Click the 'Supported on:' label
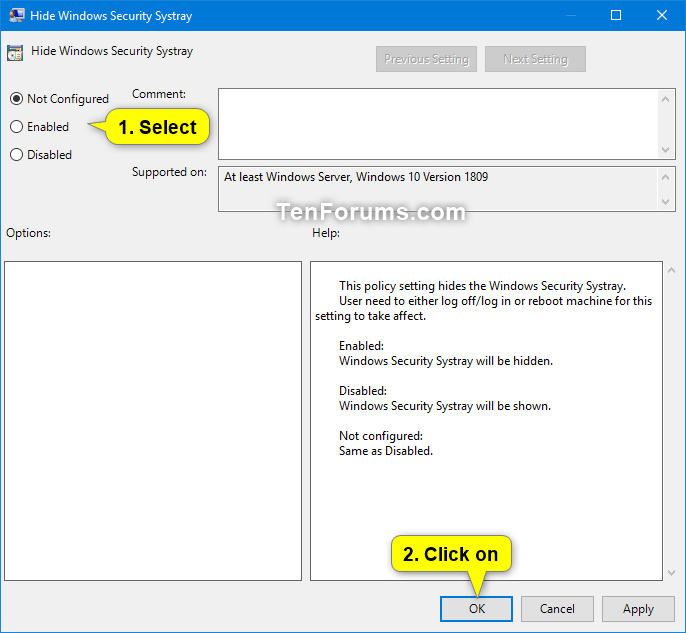Image resolution: width=686 pixels, height=633 pixels. tap(169, 172)
